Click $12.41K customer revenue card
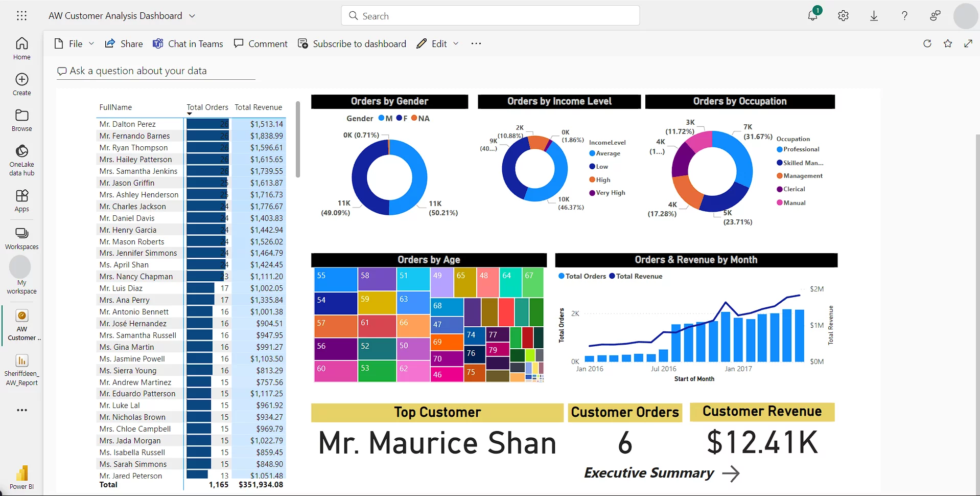The image size is (980, 496). click(x=762, y=442)
